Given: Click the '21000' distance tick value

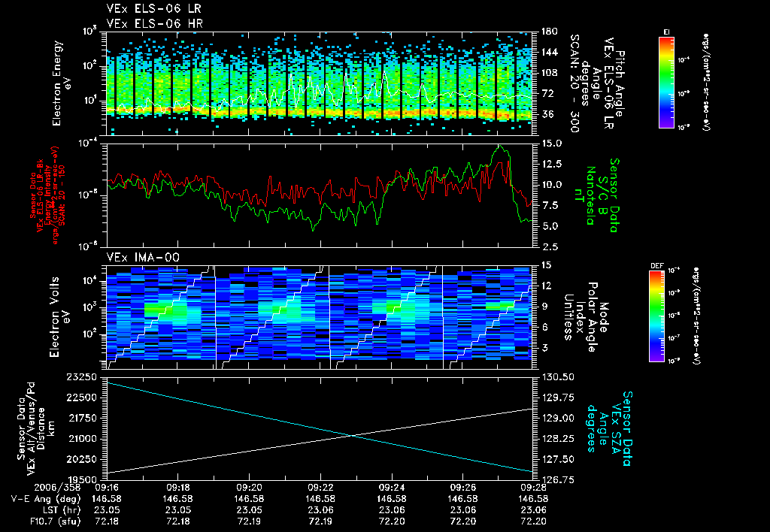Looking at the screenshot, I should tap(83, 439).
